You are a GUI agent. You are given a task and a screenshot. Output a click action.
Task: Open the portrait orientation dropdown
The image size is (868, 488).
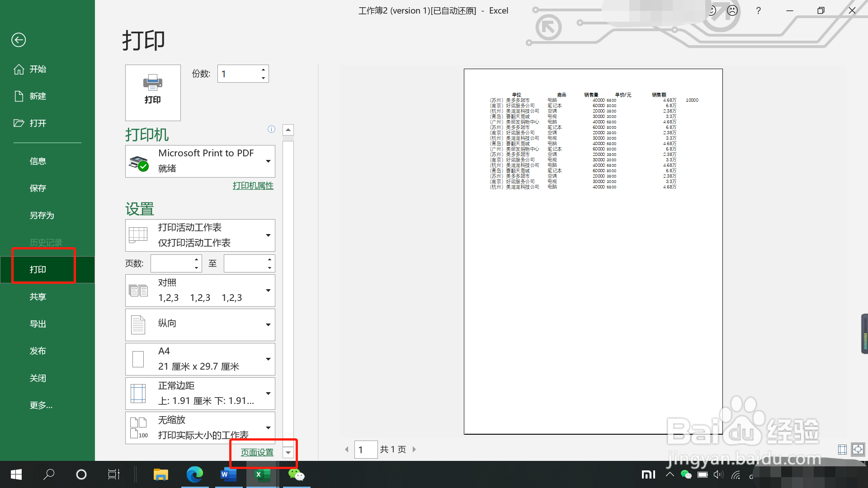(x=200, y=324)
